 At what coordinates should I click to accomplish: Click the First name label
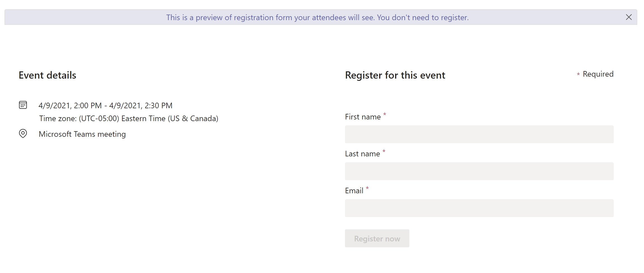pos(363,117)
